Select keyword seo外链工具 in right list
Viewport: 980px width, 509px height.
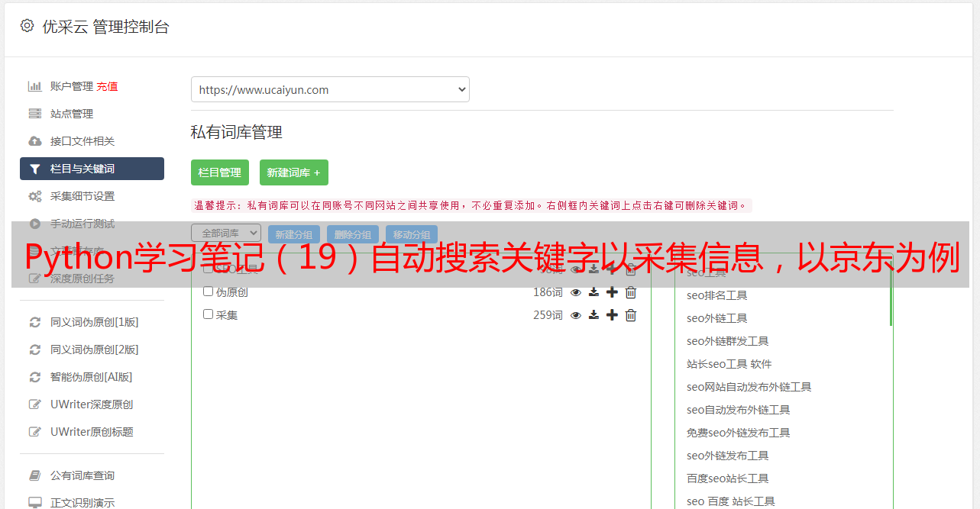pyautogui.click(x=716, y=318)
